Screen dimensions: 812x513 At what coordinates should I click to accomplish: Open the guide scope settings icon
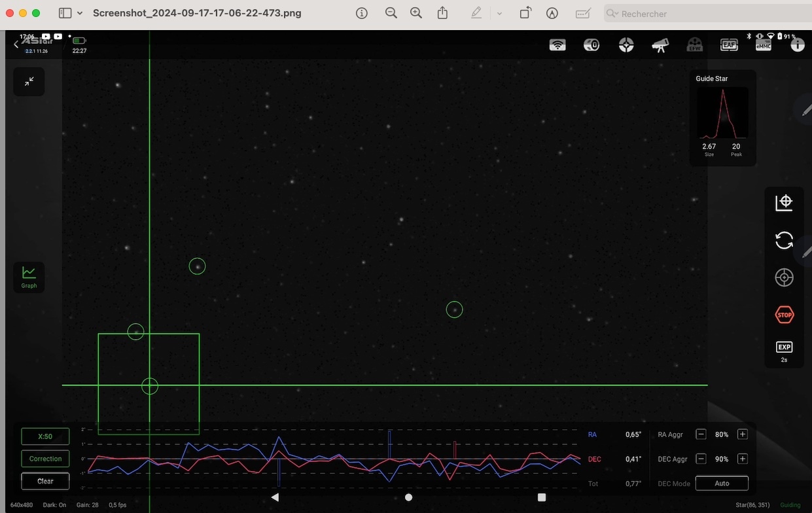point(626,44)
